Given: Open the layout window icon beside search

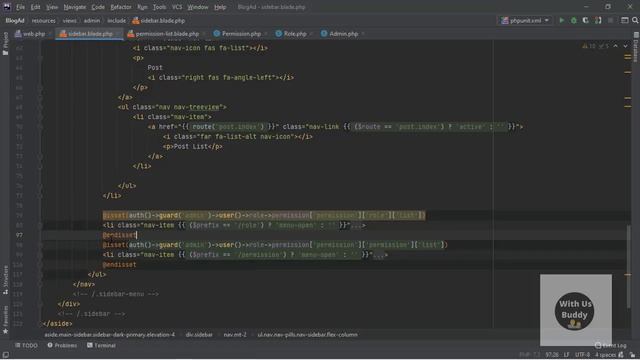Looking at the screenshot, I should click(624, 20).
